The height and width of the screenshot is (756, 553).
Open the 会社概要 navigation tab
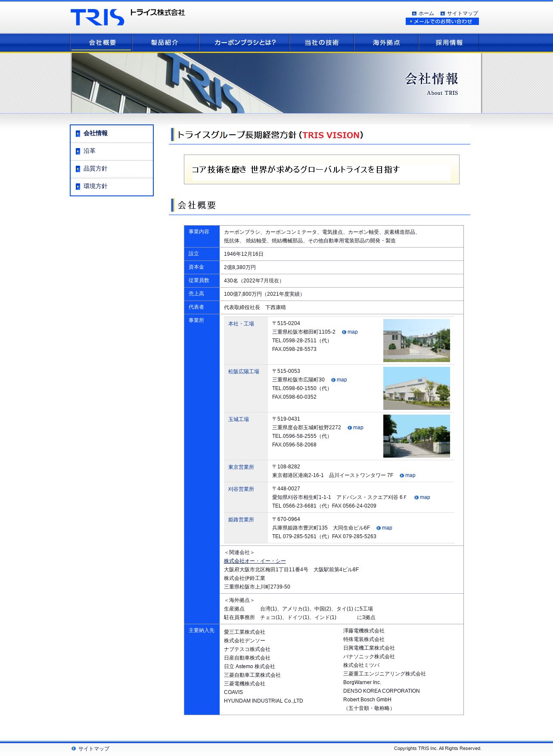coord(102,43)
